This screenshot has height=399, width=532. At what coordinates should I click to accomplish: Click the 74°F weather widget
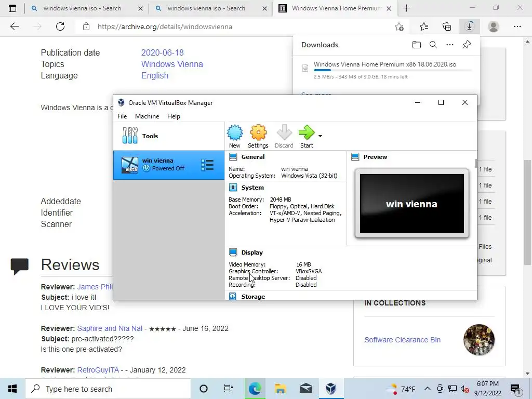point(402,389)
